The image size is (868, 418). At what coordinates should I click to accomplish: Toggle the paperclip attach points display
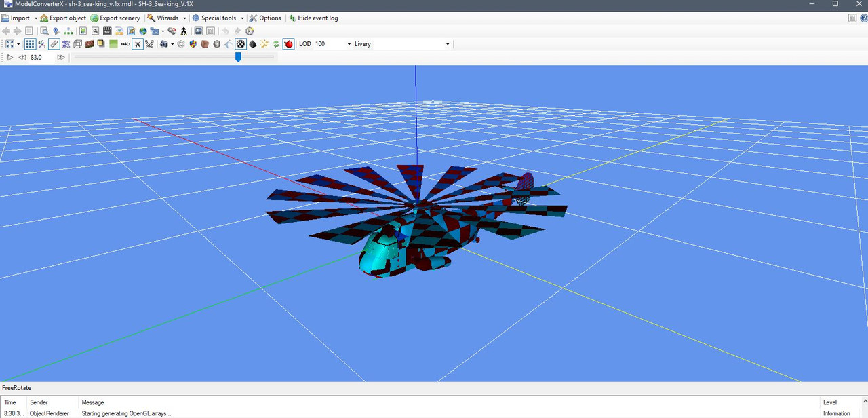tap(54, 44)
